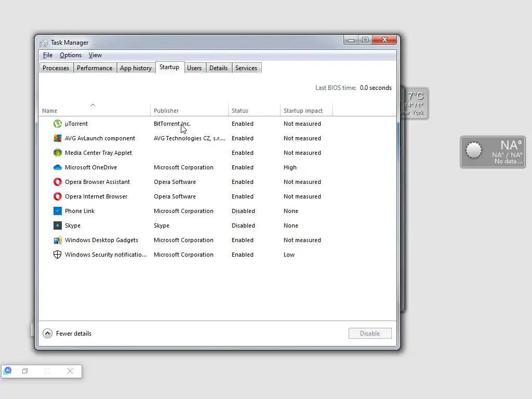
Task: Click the Media Center Tray Applet icon
Action: pos(57,153)
